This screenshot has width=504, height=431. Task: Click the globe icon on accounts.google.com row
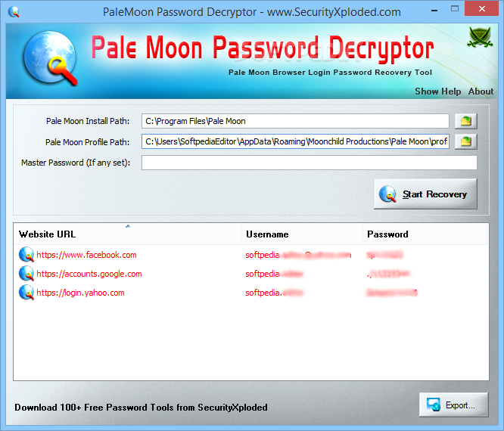tap(26, 274)
